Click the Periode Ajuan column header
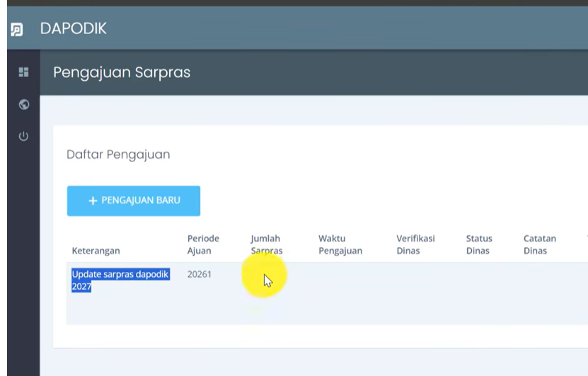 (203, 245)
